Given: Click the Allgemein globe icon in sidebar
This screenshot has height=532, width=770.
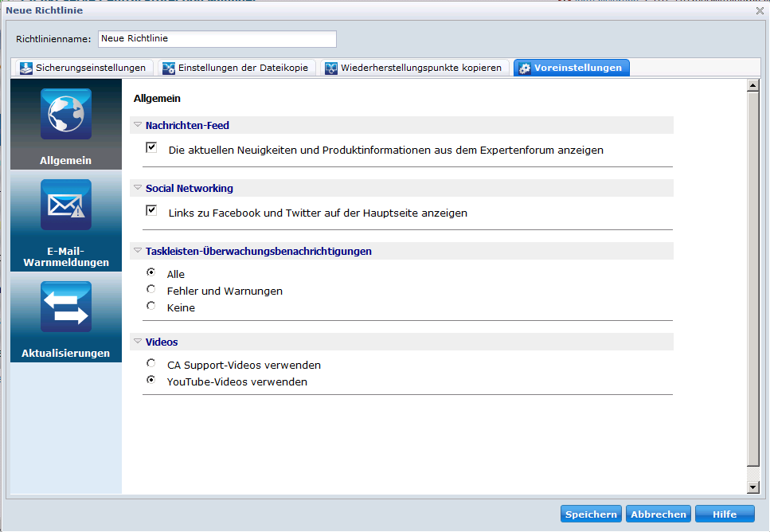Looking at the screenshot, I should tap(66, 114).
